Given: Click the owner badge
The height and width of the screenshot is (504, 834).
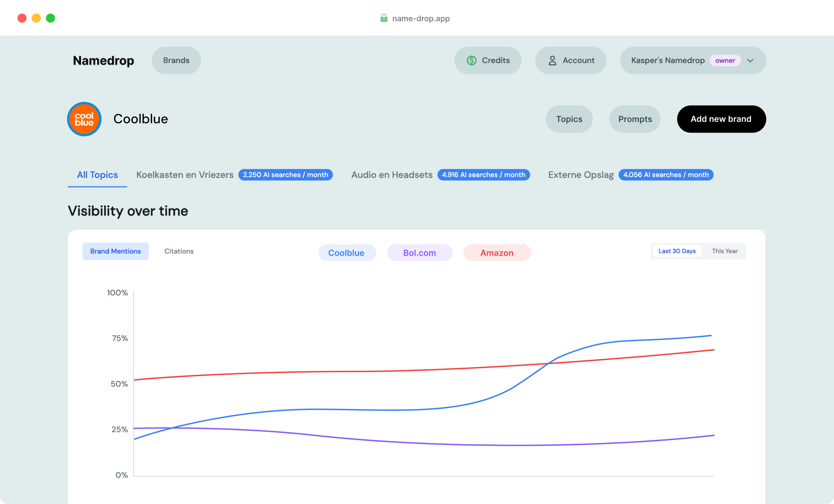Looking at the screenshot, I should tap(725, 61).
